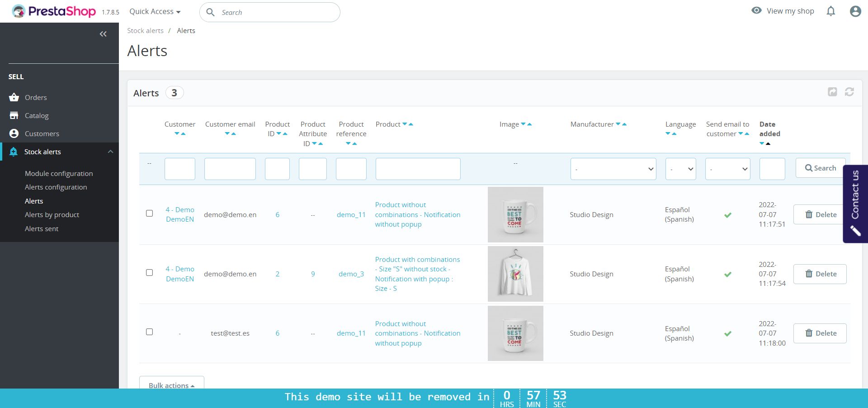The height and width of the screenshot is (408, 868).
Task: Open the user profile avatar menu
Action: coord(855,11)
